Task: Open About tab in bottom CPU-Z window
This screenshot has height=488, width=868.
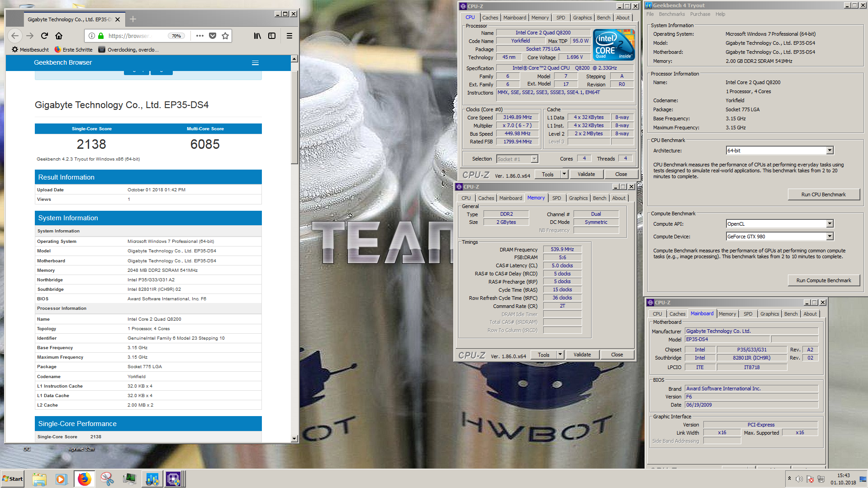Action: coord(810,314)
